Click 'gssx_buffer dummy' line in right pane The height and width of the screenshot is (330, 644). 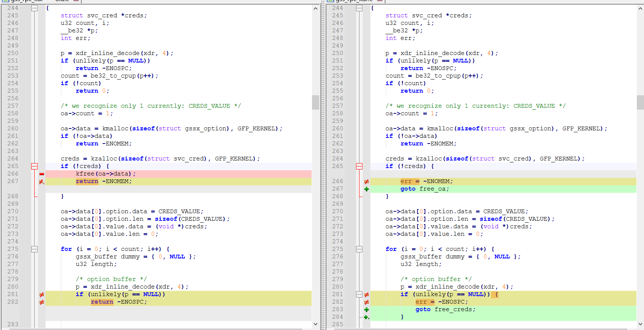pyautogui.click(x=461, y=257)
